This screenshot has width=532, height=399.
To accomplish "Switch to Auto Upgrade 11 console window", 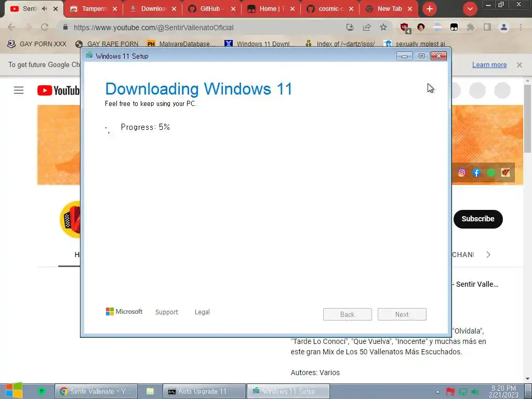I will [x=204, y=391].
